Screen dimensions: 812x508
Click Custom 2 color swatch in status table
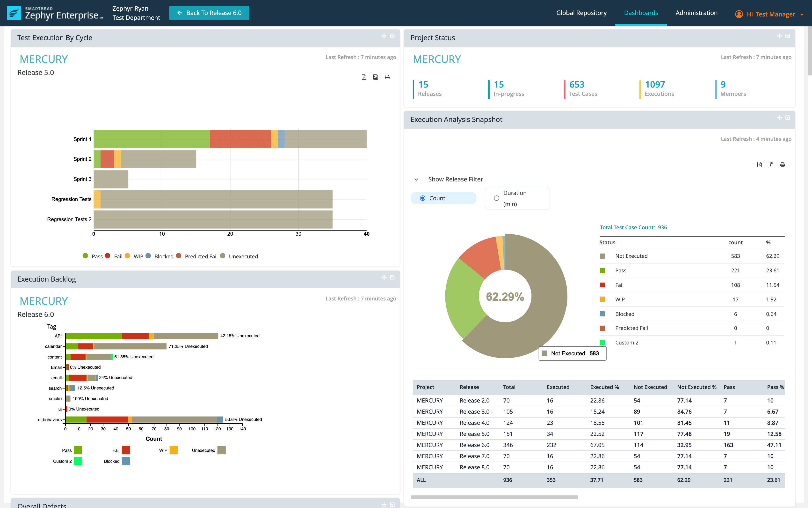point(602,343)
